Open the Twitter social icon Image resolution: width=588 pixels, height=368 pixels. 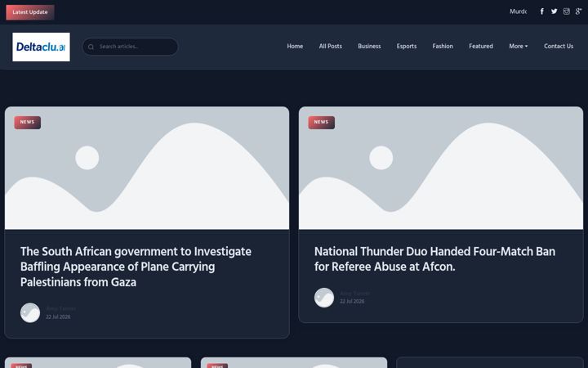coord(554,11)
